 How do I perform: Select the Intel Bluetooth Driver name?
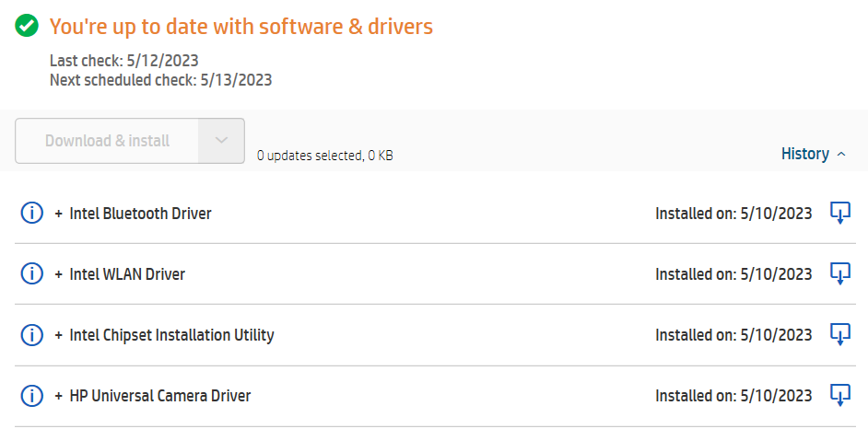[140, 214]
